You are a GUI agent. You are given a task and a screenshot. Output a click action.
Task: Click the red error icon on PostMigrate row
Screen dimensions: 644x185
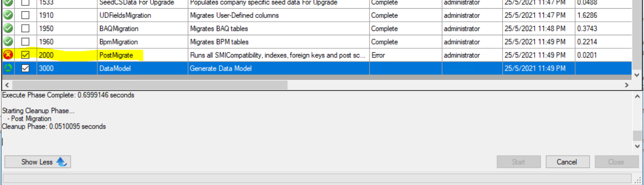(8, 55)
